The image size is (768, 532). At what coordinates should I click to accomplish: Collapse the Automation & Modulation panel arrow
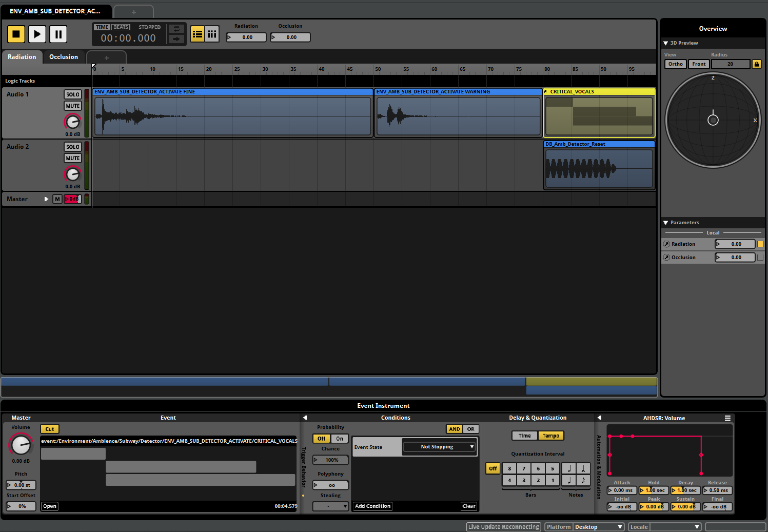[599, 418]
